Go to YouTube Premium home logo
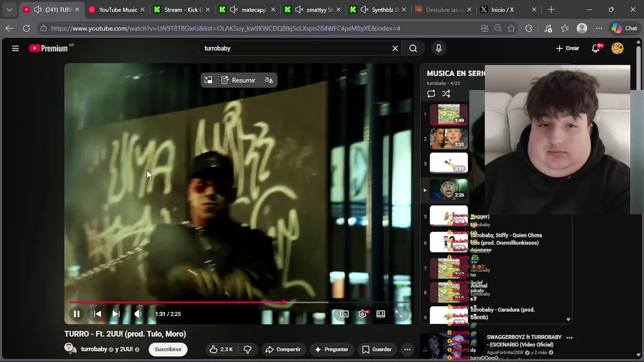The height and width of the screenshot is (362, 644). (x=48, y=48)
